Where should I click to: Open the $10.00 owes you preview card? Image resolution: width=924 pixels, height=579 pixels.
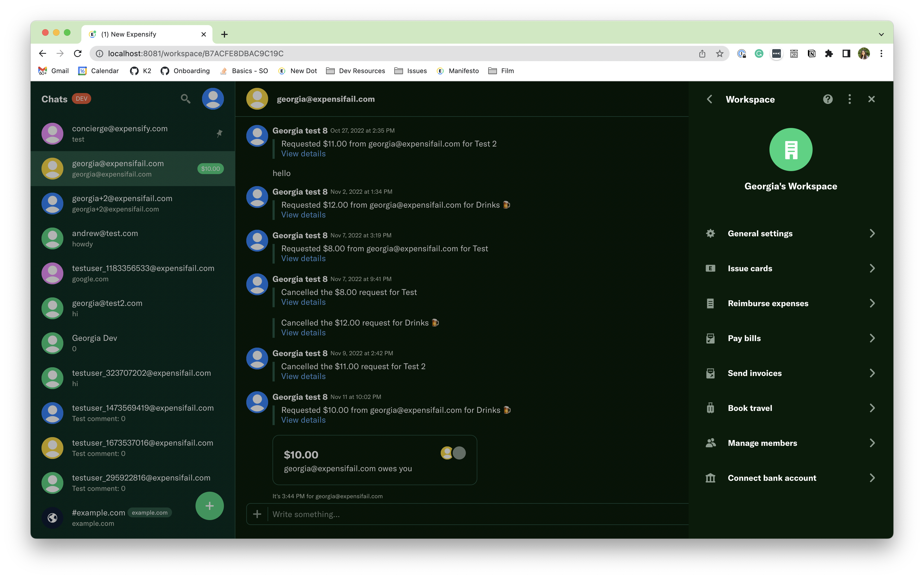[374, 460]
